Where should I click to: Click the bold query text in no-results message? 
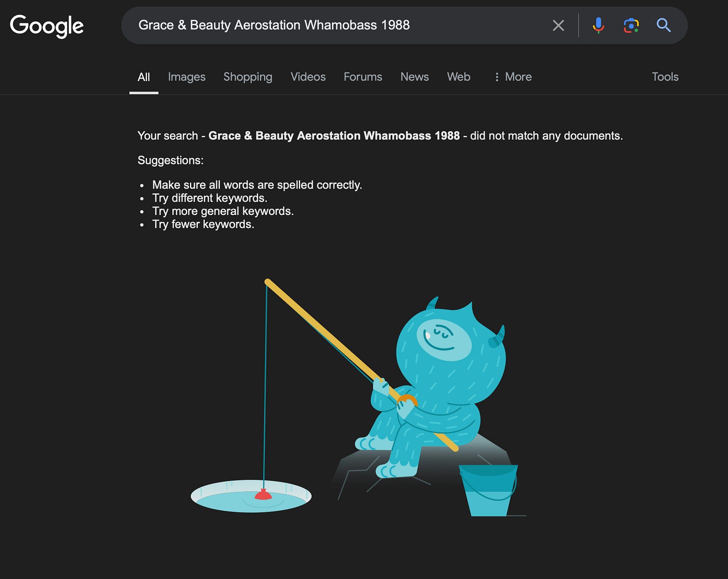[x=334, y=136]
